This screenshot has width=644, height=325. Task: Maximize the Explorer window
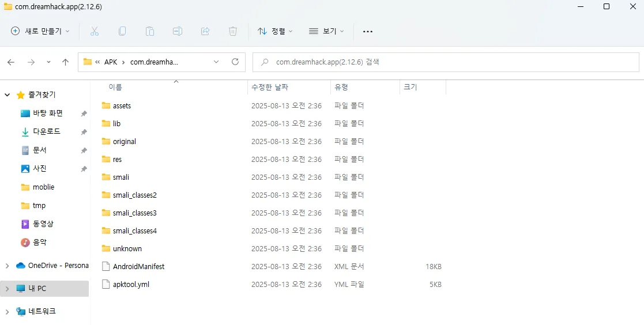tap(606, 6)
